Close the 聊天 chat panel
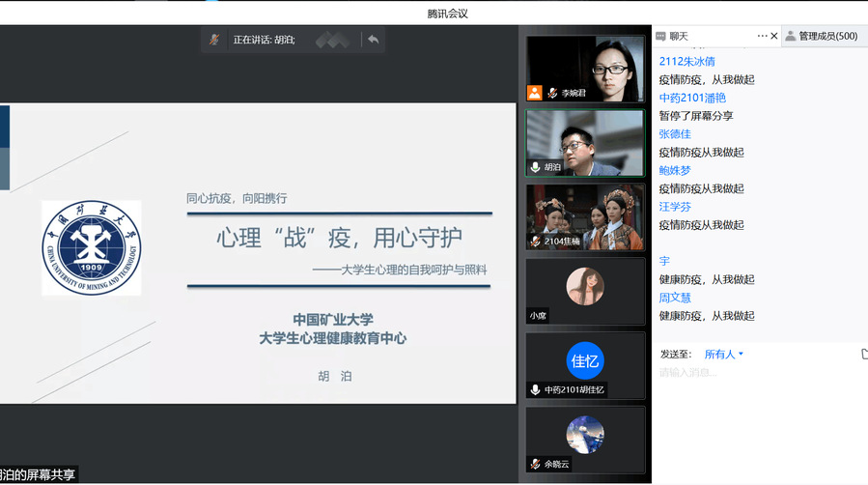This screenshot has width=868, height=485. 774,36
